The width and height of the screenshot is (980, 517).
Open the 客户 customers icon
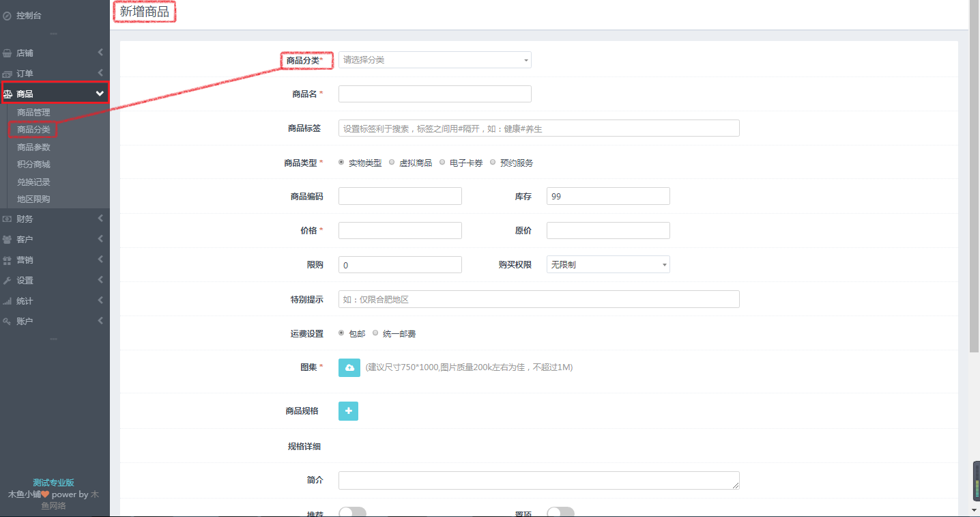8,239
